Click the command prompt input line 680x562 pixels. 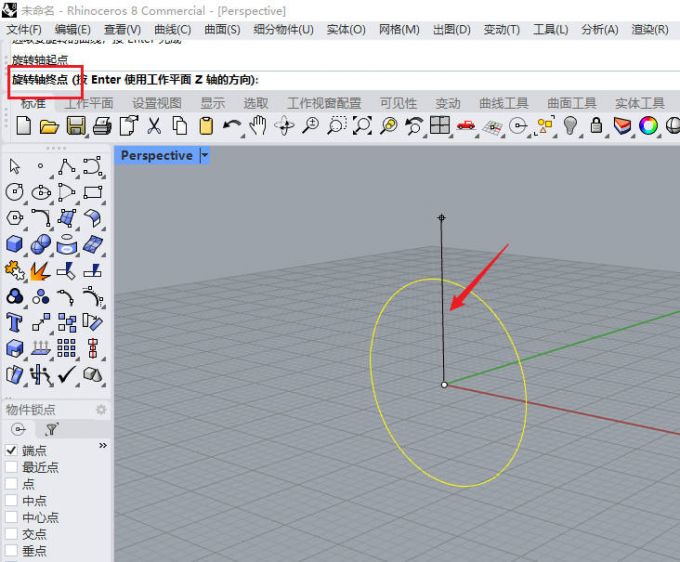345,80
